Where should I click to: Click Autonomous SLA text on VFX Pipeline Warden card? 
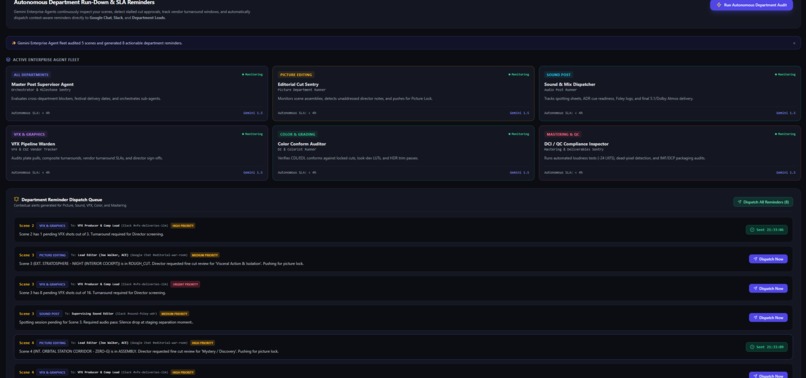click(31, 173)
